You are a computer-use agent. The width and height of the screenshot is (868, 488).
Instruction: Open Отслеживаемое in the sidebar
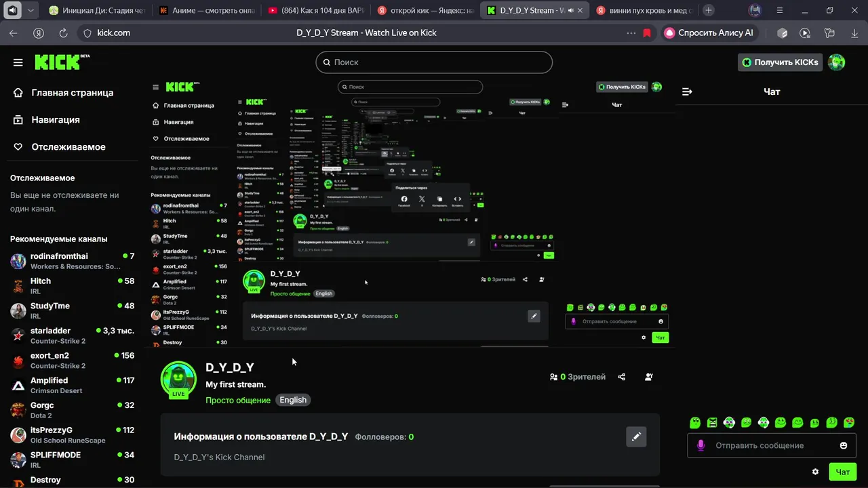tap(59, 146)
